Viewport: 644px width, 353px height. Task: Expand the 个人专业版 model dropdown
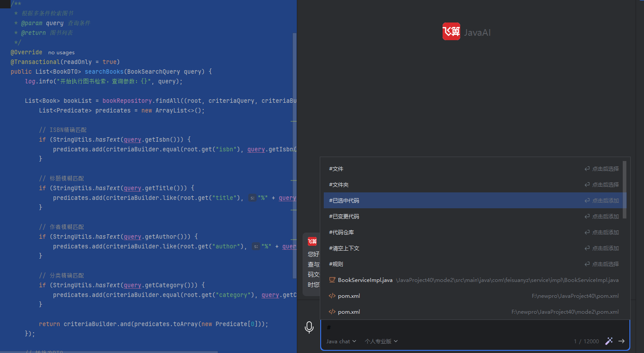point(381,341)
